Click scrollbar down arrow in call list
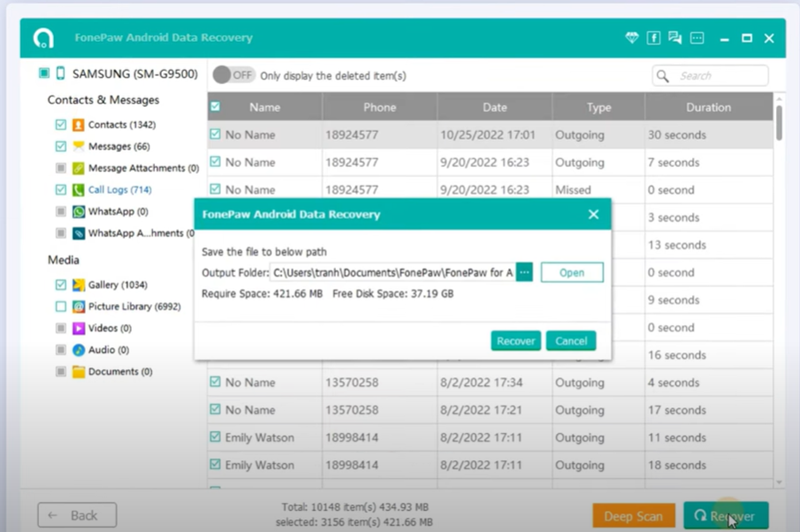Viewport: 800px width, 532px height. 779,482
